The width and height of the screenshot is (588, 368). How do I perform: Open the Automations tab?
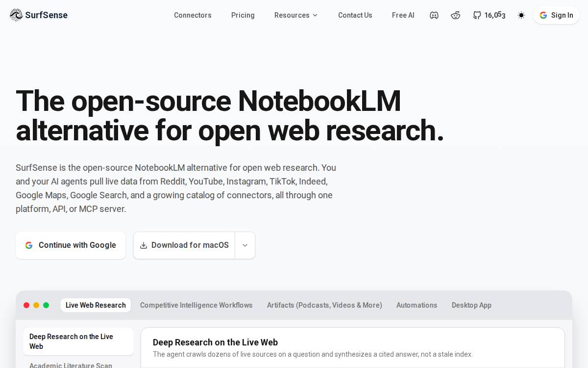[x=417, y=305]
